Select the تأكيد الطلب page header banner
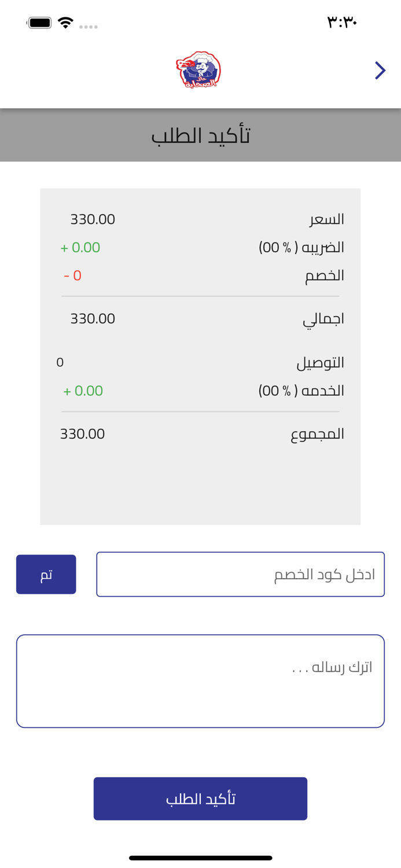The height and width of the screenshot is (868, 401). 201,134
